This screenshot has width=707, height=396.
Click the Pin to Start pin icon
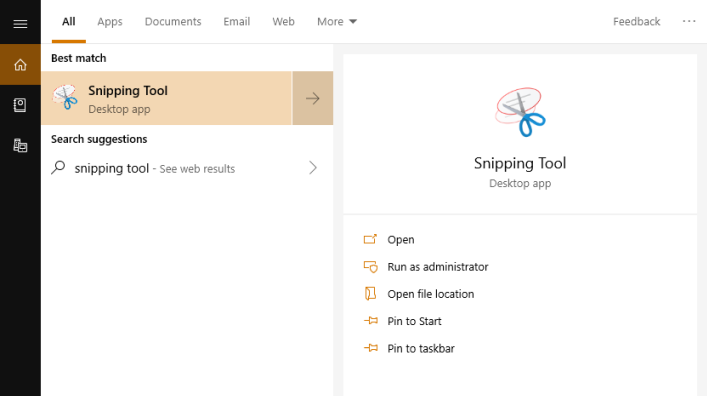[x=371, y=321]
